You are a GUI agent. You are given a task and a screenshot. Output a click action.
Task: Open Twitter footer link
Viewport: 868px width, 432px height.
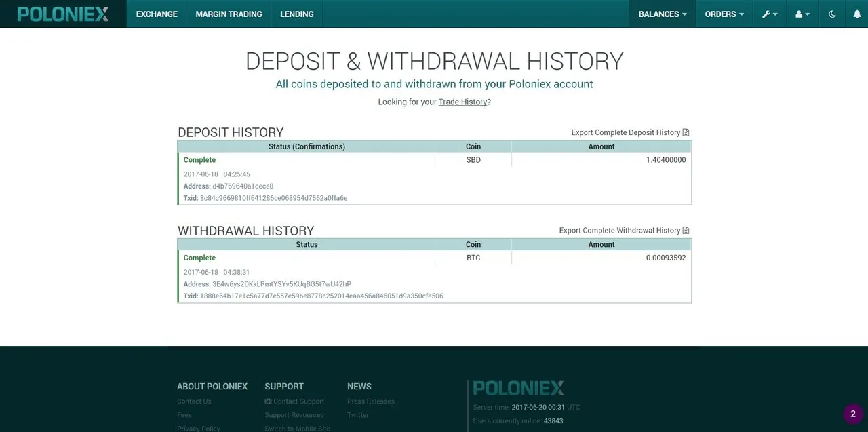click(358, 415)
